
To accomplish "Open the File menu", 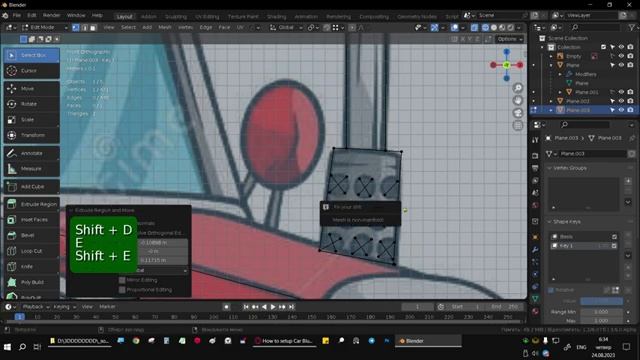I will point(17,16).
